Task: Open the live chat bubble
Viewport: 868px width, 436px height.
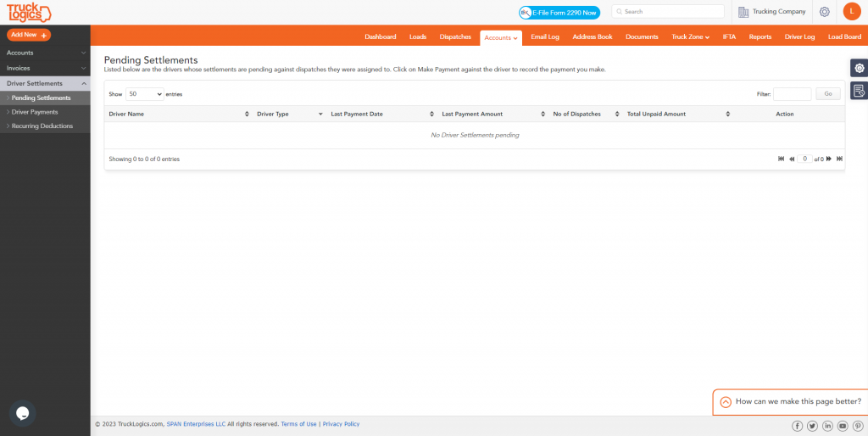Action: click(22, 413)
